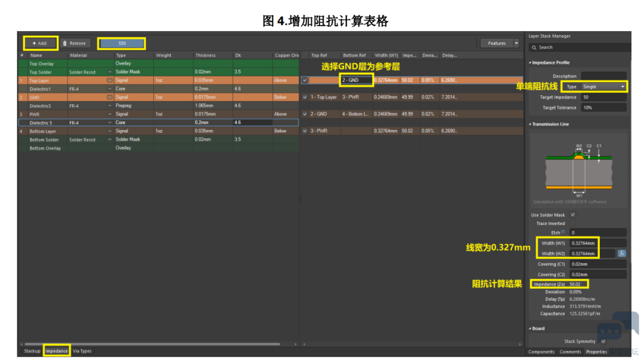Enable the Trace Inverted checkbox
Screen dimensions: 644x361
(x=572, y=223)
